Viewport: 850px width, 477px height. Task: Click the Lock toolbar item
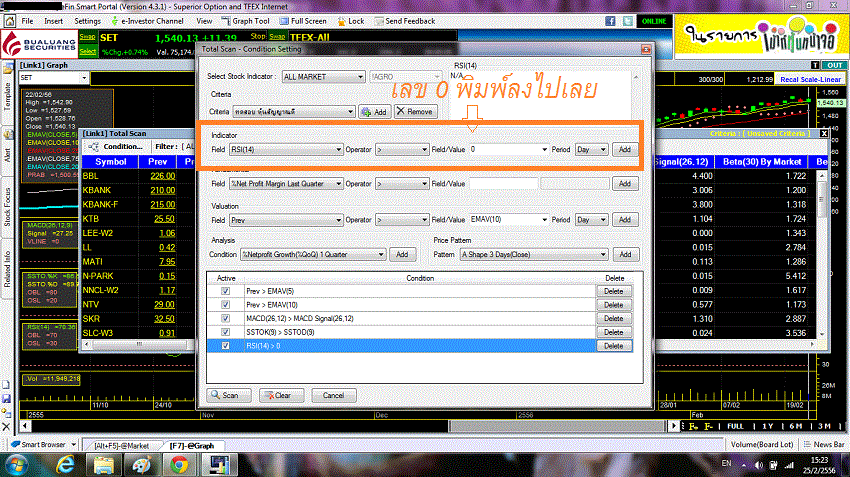(351, 21)
